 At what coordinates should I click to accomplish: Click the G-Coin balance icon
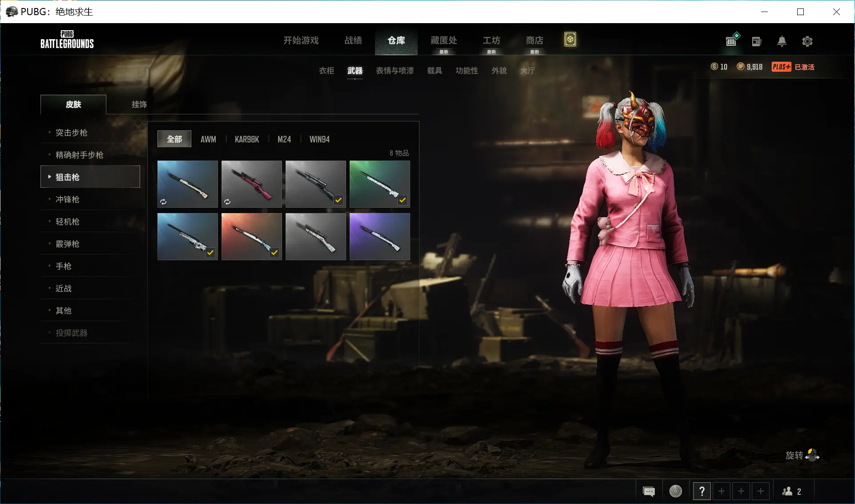click(x=714, y=67)
